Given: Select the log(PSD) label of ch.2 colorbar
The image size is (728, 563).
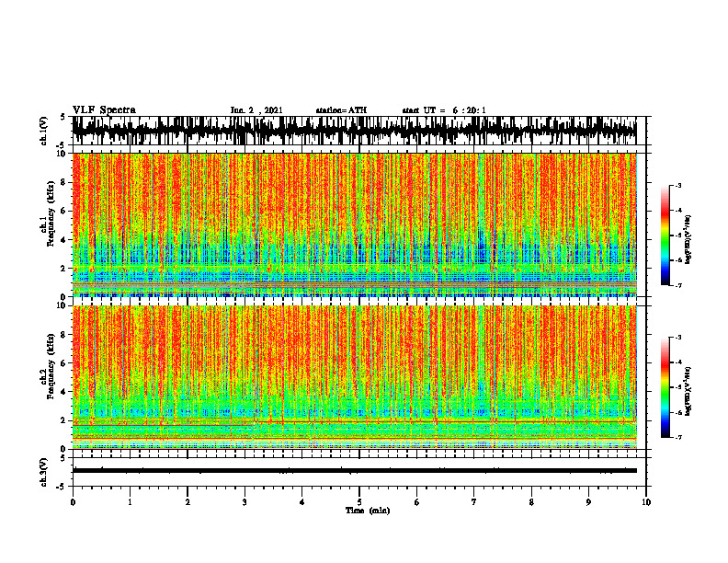Looking at the screenshot, I should [688, 391].
